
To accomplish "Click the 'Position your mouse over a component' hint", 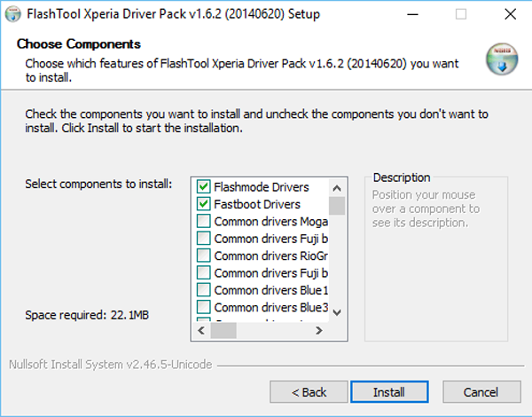I will pyautogui.click(x=426, y=208).
